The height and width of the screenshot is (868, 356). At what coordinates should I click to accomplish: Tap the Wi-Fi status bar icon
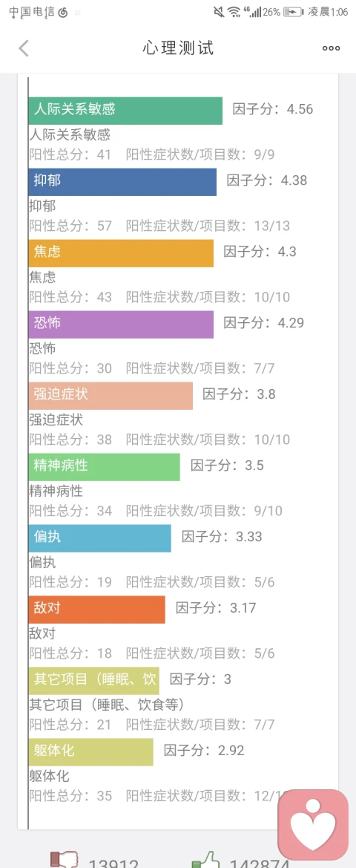tap(234, 12)
